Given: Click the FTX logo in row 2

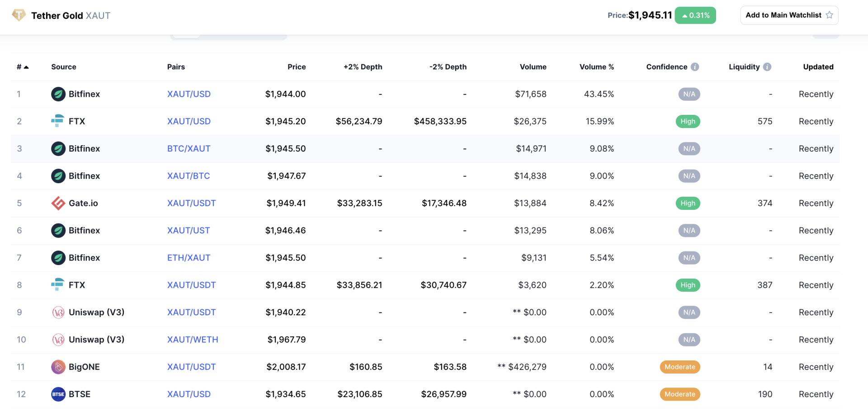Looking at the screenshot, I should pos(58,121).
